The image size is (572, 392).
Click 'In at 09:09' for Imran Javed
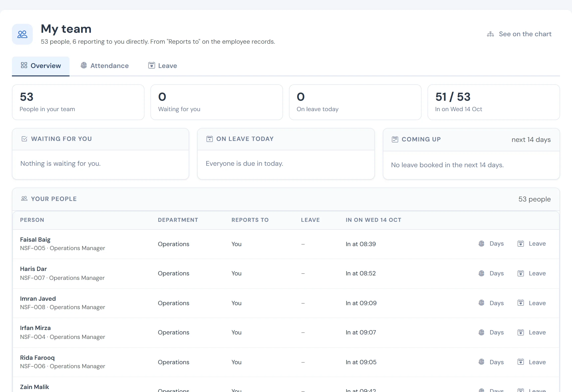[x=361, y=303]
